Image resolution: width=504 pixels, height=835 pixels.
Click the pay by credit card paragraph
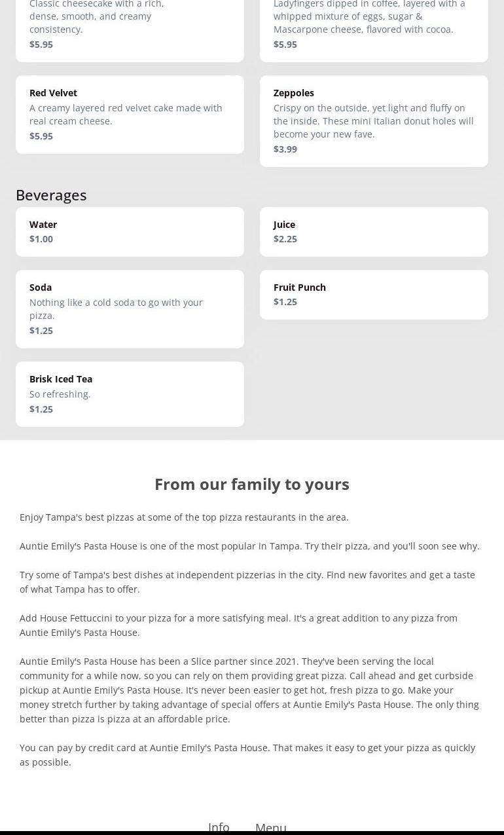coord(247,754)
